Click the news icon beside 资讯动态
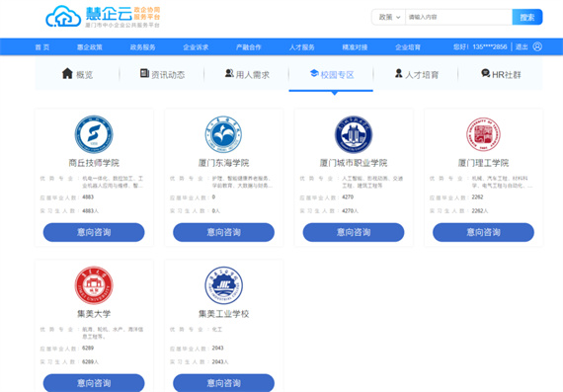Screen dimensions: 563x392 (144, 73)
